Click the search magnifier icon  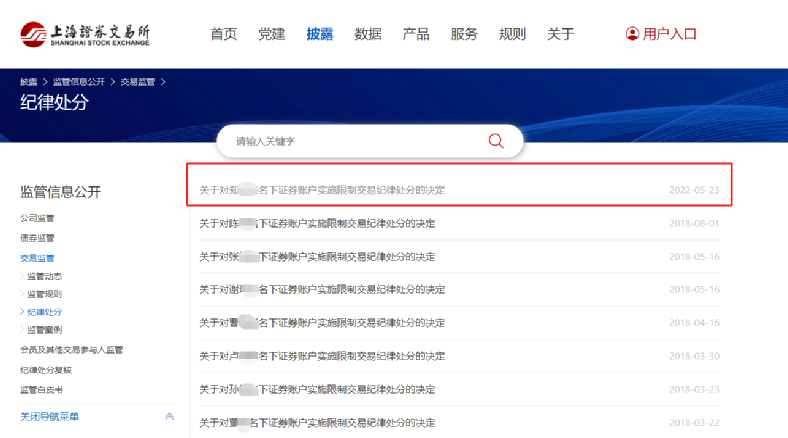496,141
